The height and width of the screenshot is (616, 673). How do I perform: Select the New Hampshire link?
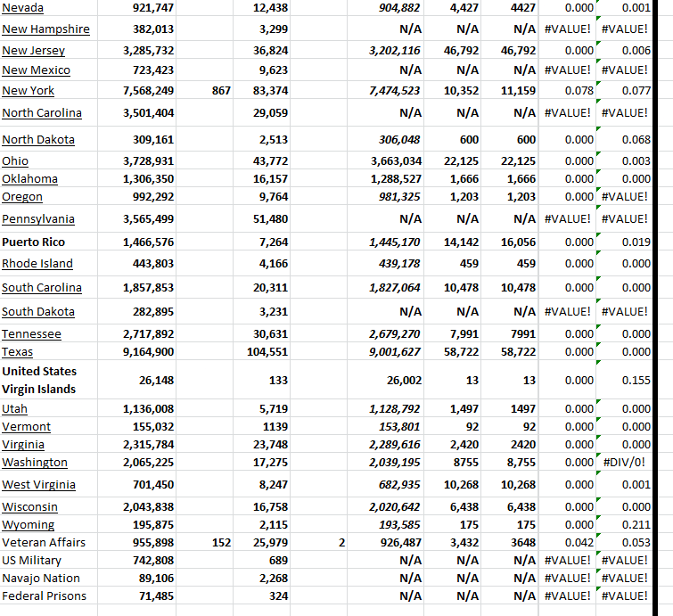pos(45,29)
